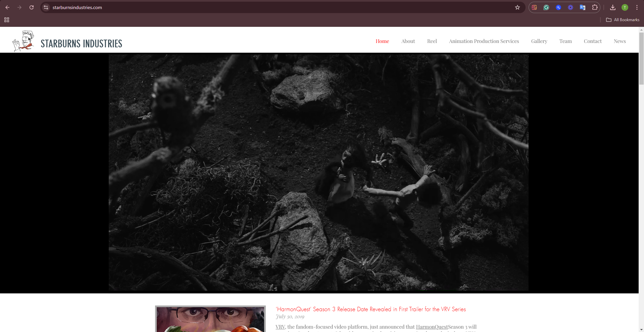Click the HarmonQuest article thumbnail image
Image resolution: width=644 pixels, height=332 pixels.
click(210, 319)
